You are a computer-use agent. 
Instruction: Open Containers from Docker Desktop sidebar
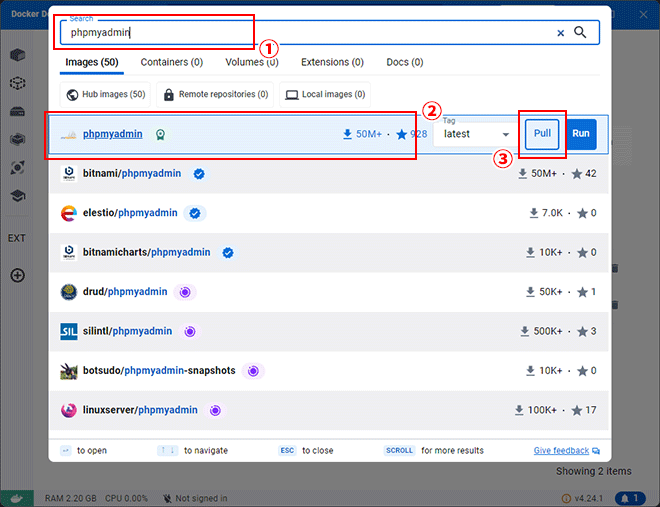pos(17,55)
